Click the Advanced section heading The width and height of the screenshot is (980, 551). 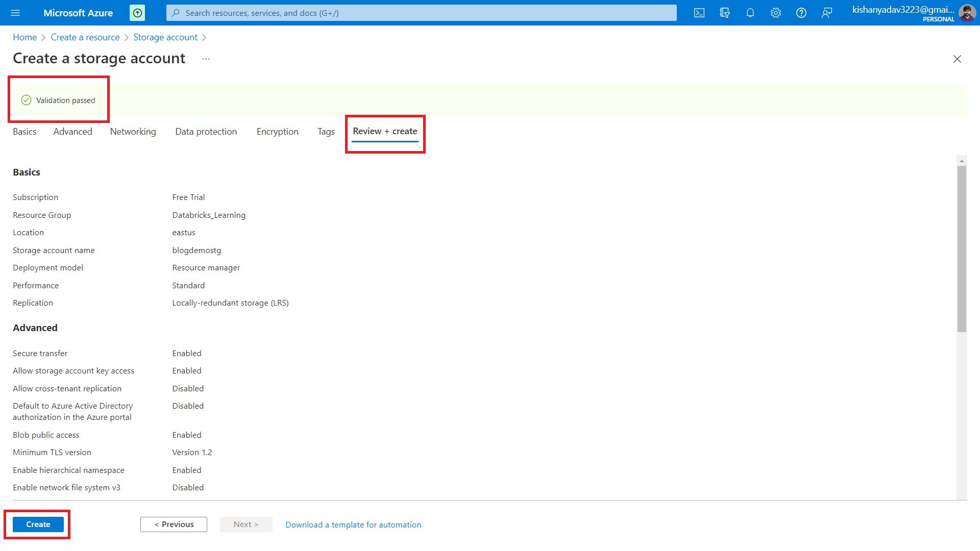tap(35, 328)
